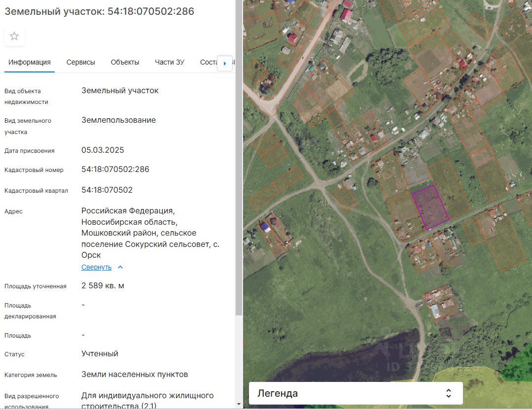Click the area value 2 589 кв. м
Screen dimensions: 532x410
[x=103, y=285]
